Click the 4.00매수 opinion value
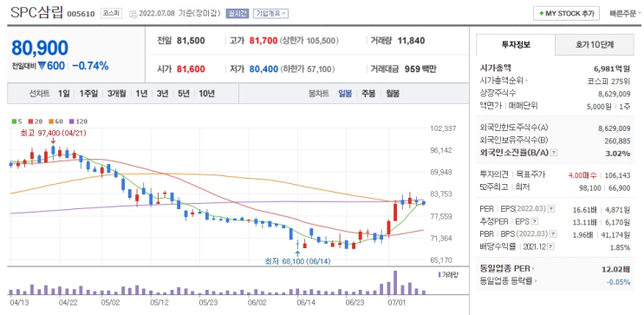This screenshot has width=644, height=315. pos(582,175)
